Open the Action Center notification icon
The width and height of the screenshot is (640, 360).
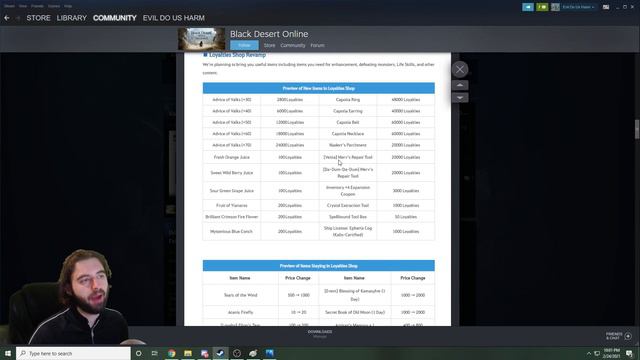point(629,353)
